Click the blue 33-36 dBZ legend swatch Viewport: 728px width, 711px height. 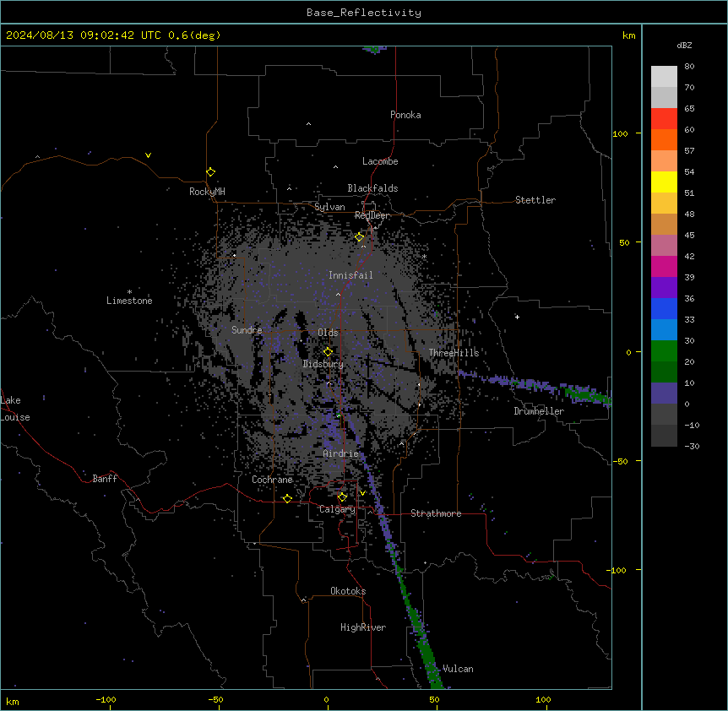click(x=664, y=308)
